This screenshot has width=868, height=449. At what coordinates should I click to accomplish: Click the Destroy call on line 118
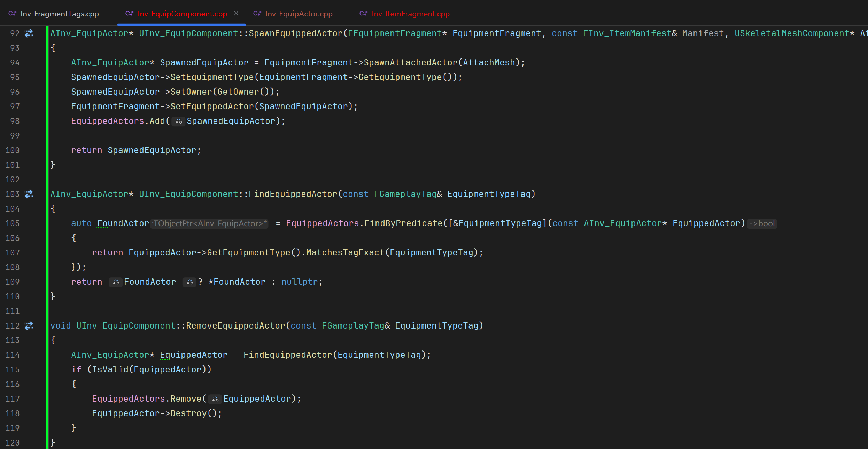point(188,413)
